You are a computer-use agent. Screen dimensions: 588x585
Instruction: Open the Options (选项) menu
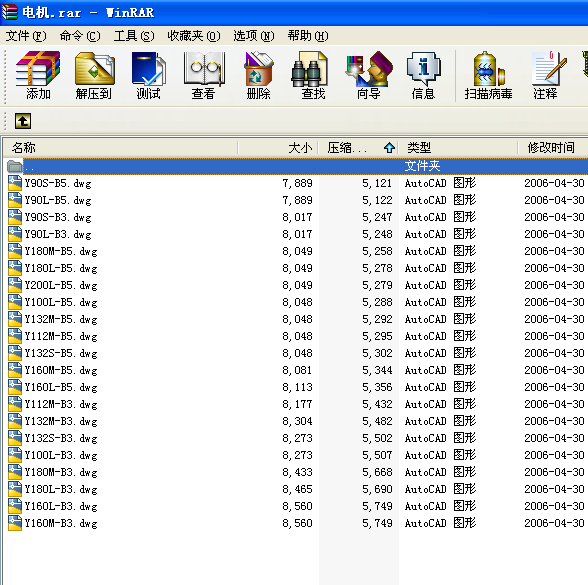point(254,36)
